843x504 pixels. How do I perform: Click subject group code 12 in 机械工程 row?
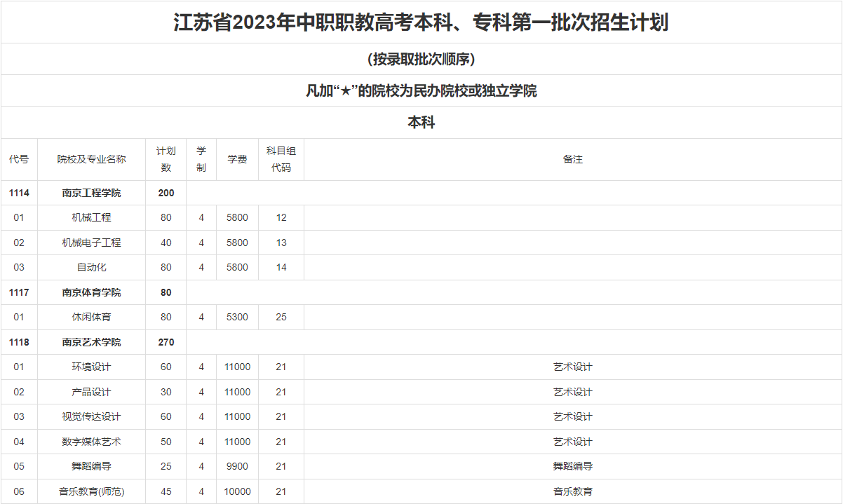[281, 217]
